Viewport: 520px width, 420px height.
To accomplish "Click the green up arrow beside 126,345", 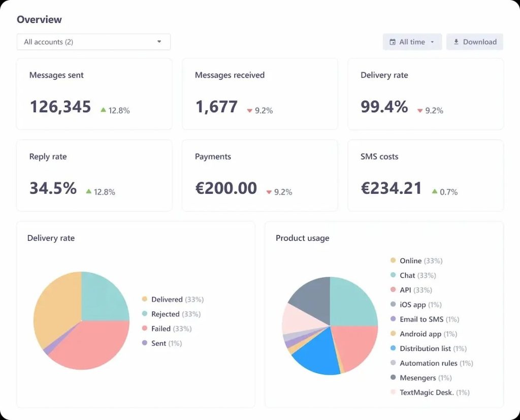I will (104, 110).
